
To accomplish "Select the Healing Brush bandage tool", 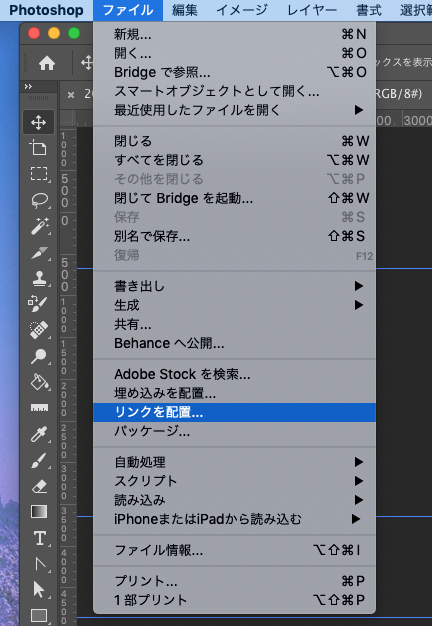I will [39, 330].
